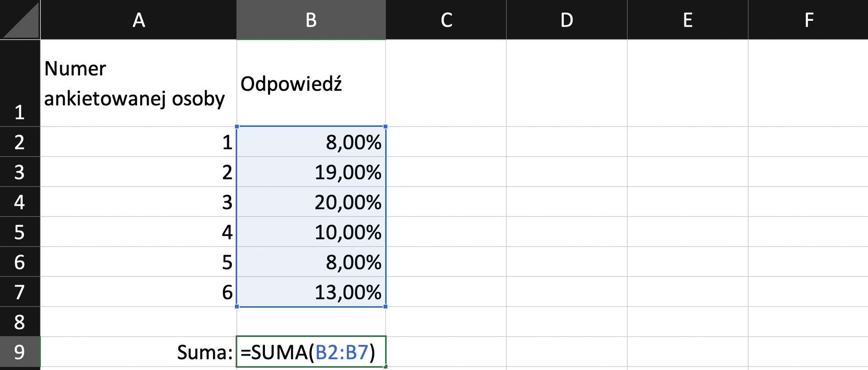This screenshot has height=370, width=868.
Task: Click empty cell C2
Action: pos(446,142)
